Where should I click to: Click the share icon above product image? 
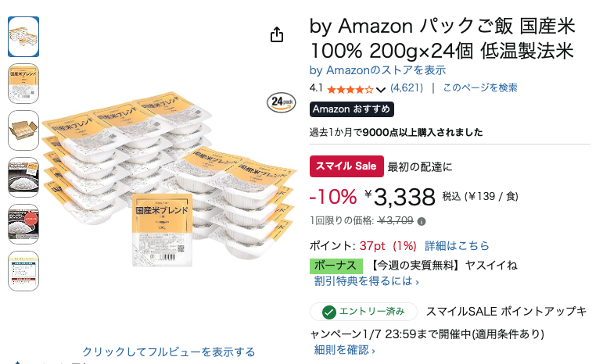(x=276, y=35)
